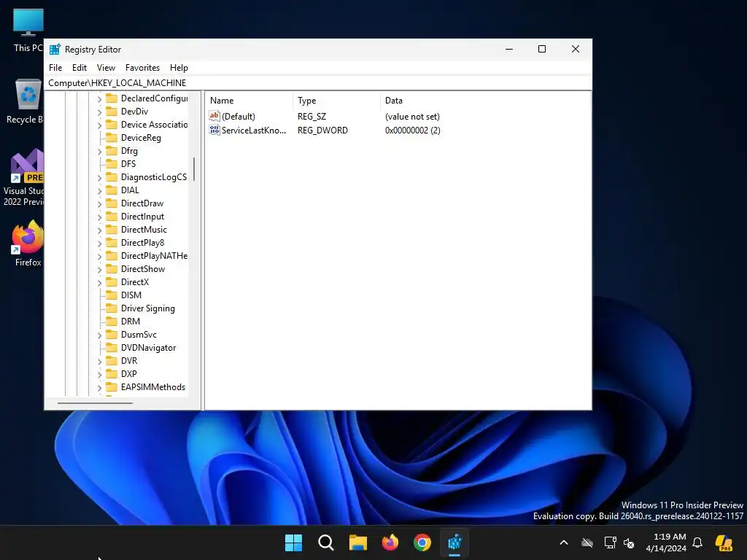This screenshot has height=560, width=747.
Task: Click the Registry Editor title bar icon
Action: pyautogui.click(x=55, y=49)
